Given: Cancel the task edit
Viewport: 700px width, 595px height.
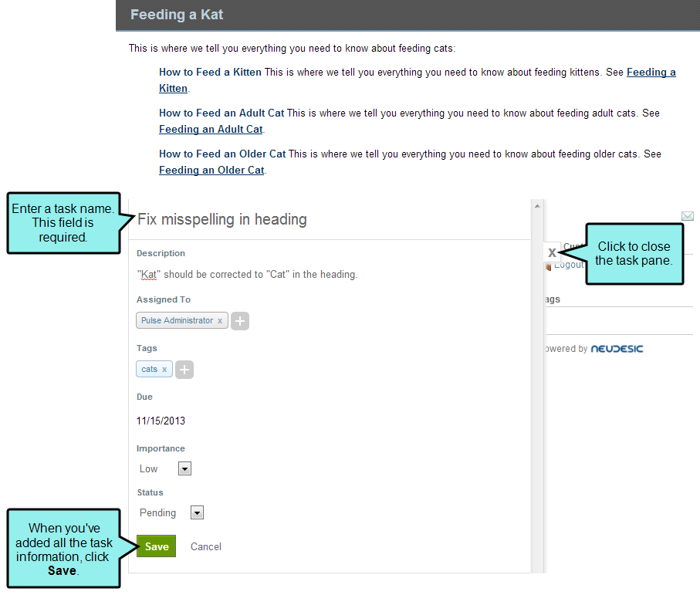Looking at the screenshot, I should [x=206, y=546].
